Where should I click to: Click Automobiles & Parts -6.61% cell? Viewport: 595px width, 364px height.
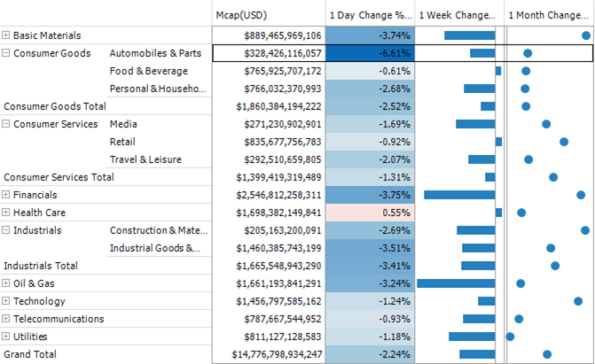370,53
